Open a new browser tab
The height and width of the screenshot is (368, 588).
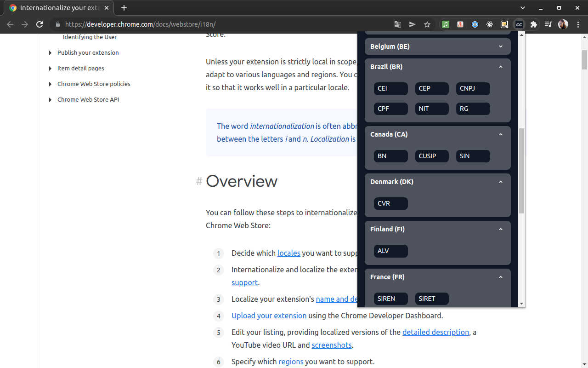pos(124,8)
